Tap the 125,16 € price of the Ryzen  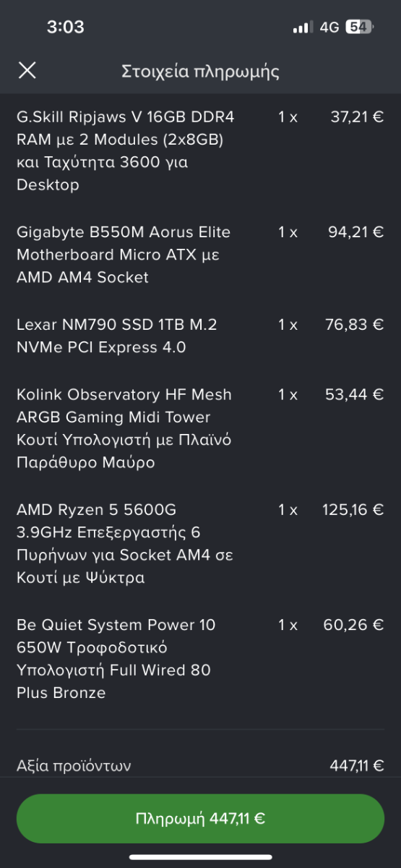tap(353, 510)
